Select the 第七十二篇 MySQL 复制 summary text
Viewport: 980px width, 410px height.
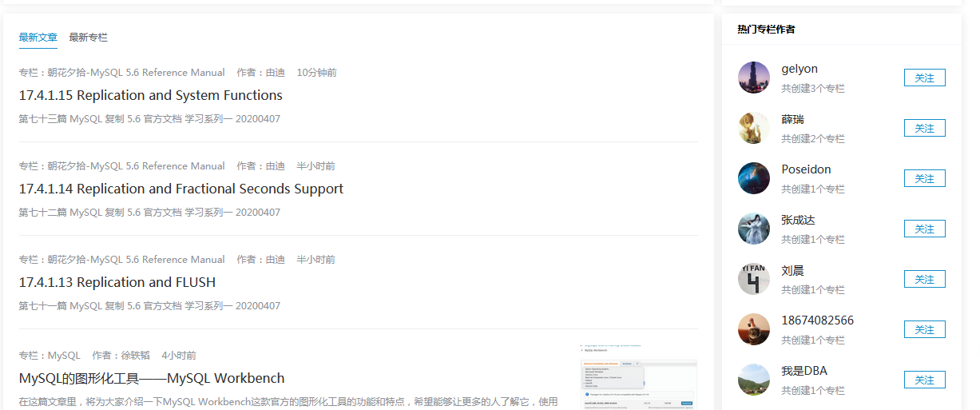(149, 213)
